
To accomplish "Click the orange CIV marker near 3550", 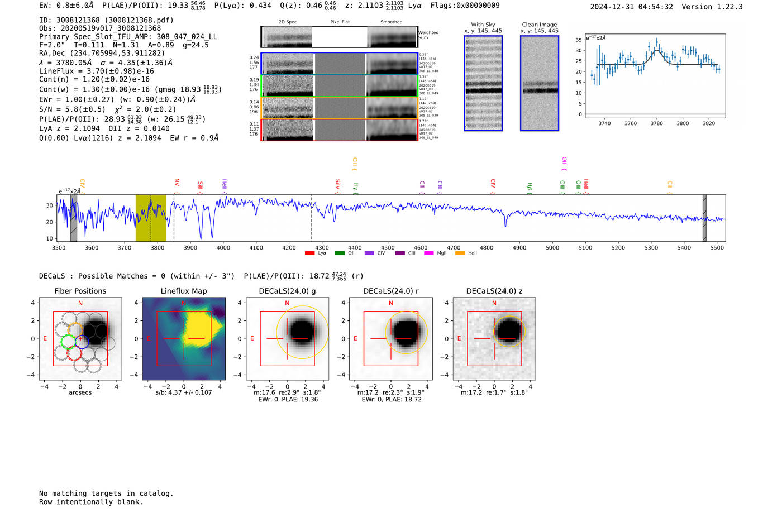I will click(82, 186).
